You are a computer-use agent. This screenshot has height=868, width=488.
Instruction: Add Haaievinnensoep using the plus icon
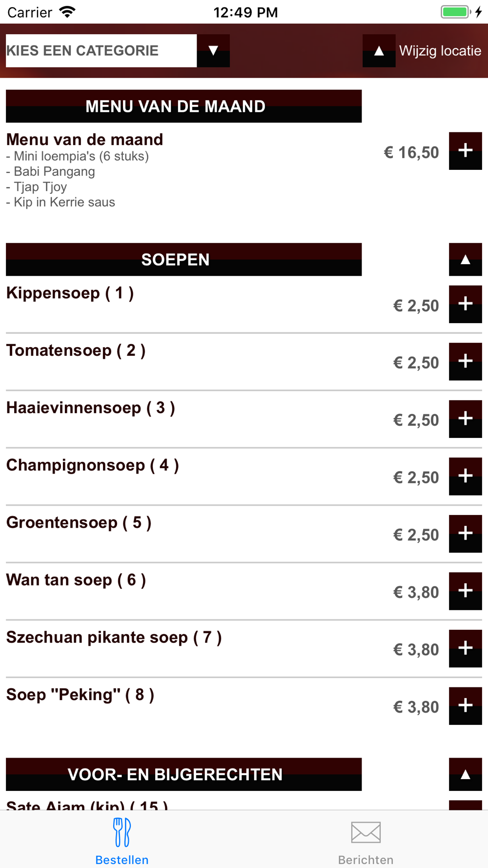465,419
